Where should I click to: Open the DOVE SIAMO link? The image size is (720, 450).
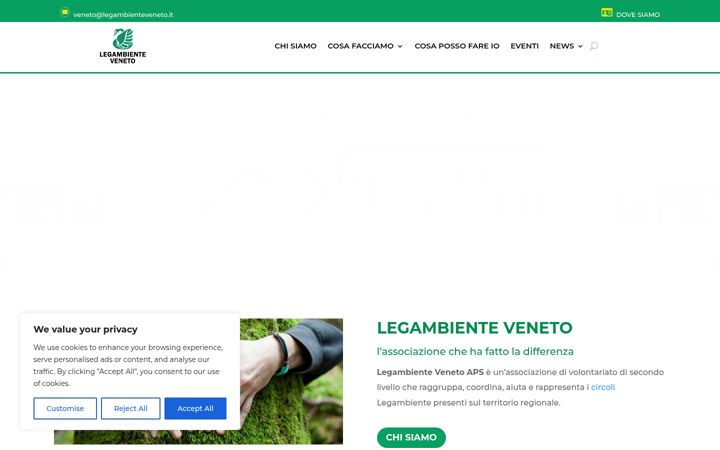(x=638, y=15)
